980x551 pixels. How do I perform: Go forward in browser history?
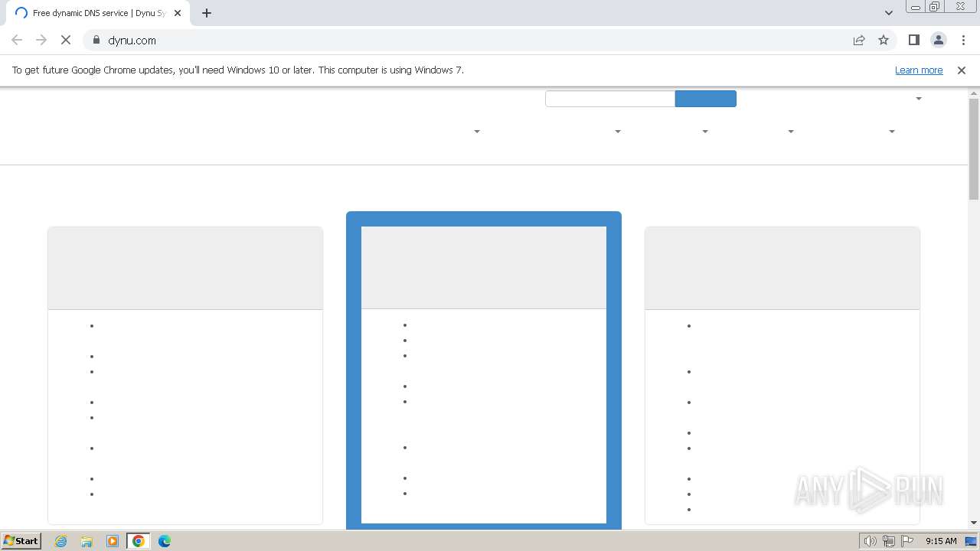click(41, 40)
